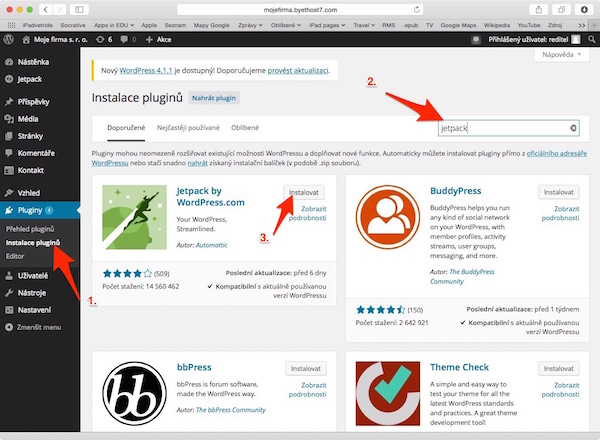Open Automattic author link
Image resolution: width=600 pixels, height=440 pixels.
tap(212, 245)
